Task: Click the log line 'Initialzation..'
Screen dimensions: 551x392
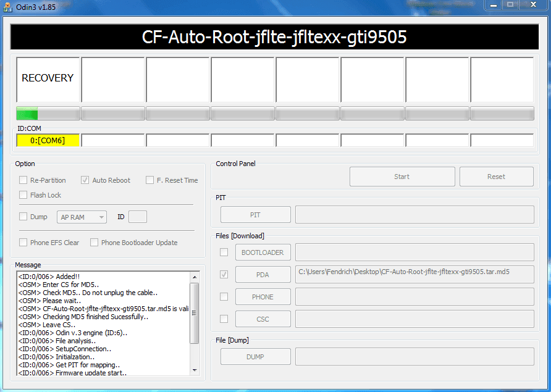Action: (x=56, y=357)
